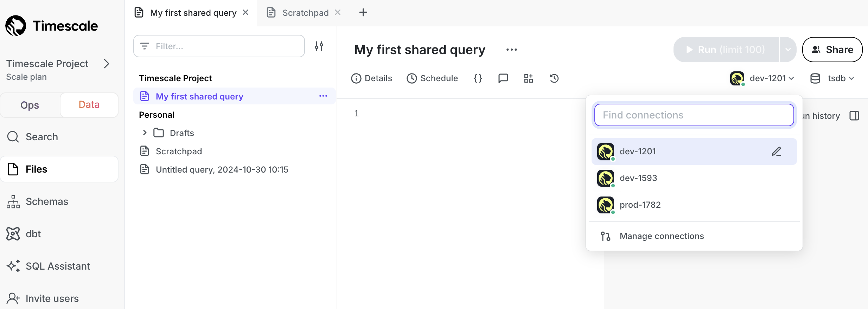Click the Share button
Screen dimensions: 868x309
(x=832, y=50)
